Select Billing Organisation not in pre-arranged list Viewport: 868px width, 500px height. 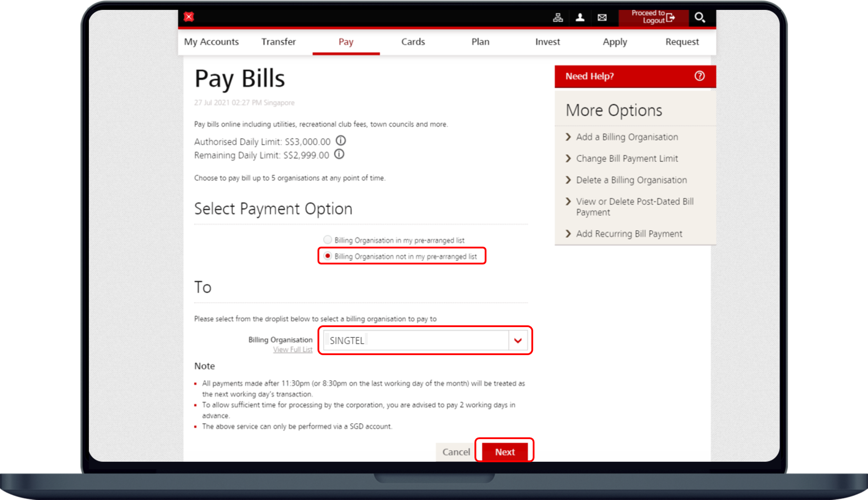[x=328, y=256]
